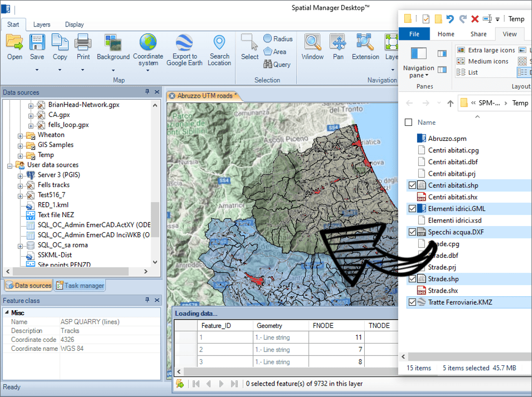Go up one folder in Explorer
532x397 pixels.
[450, 103]
